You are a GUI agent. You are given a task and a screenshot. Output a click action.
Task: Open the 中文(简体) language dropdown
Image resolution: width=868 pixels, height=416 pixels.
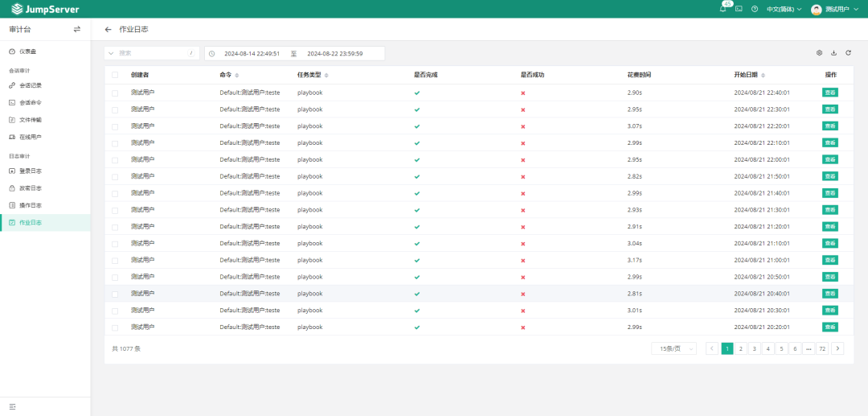click(784, 9)
